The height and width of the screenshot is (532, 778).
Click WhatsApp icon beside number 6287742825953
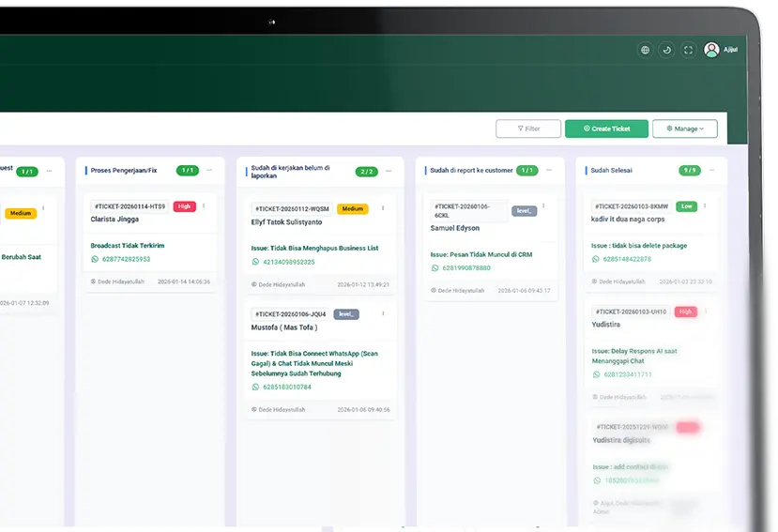click(x=95, y=259)
